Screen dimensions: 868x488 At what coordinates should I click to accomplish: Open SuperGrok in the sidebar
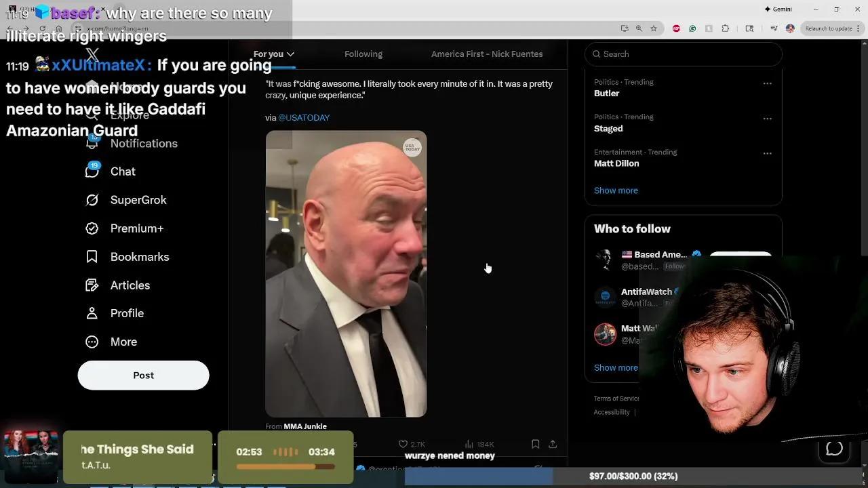point(125,200)
